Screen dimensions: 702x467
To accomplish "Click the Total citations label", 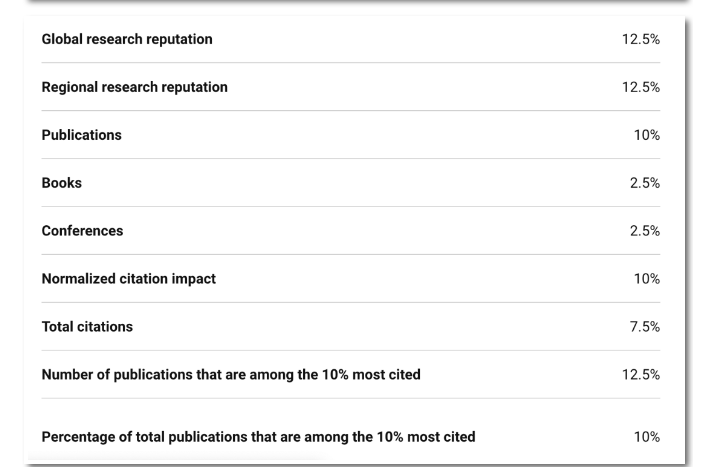I will (x=87, y=327).
